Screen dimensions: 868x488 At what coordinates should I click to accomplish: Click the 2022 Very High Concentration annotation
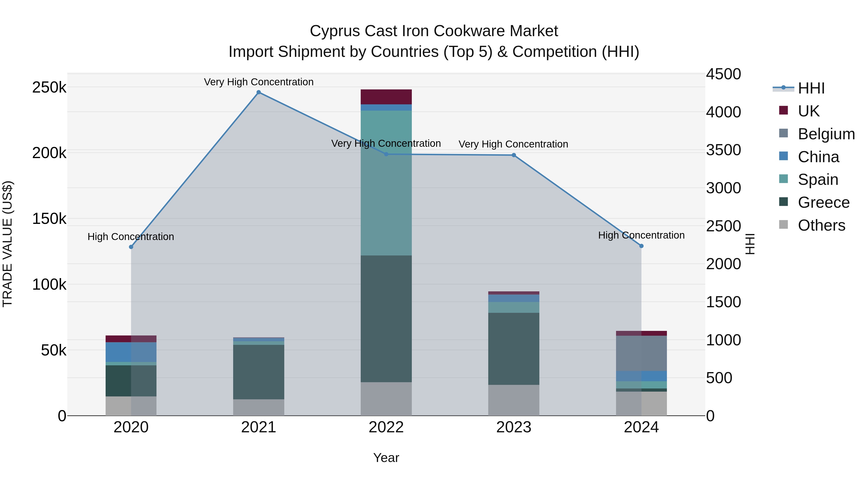tap(386, 143)
